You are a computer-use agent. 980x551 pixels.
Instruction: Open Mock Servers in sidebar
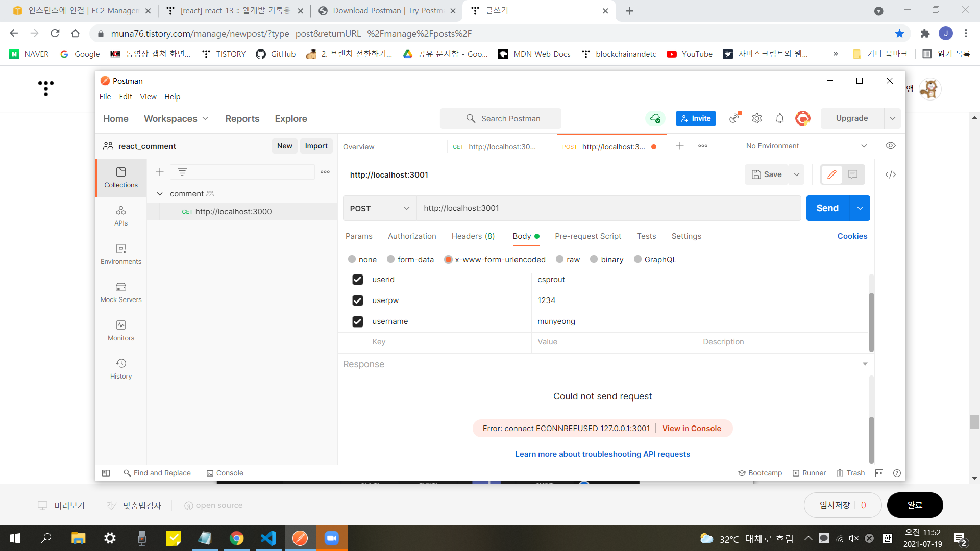click(121, 292)
